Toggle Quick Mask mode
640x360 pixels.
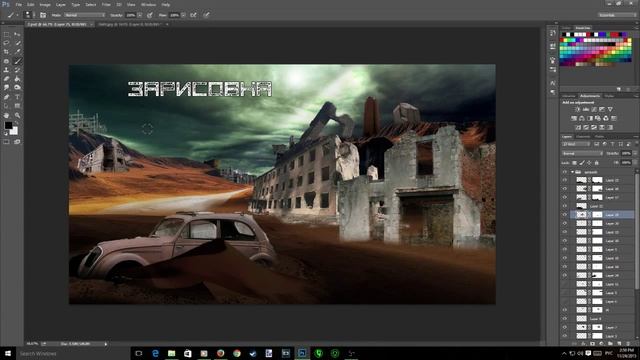tap(7, 142)
